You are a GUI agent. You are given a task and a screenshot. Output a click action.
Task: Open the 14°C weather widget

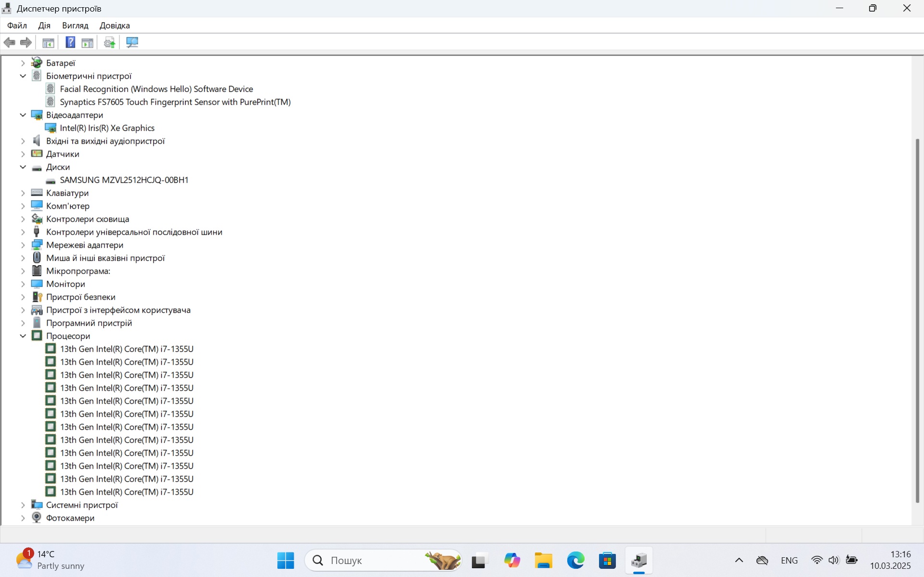pyautogui.click(x=50, y=560)
